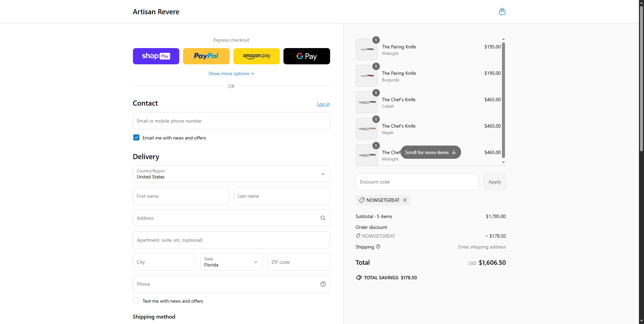The image size is (644, 324).
Task: Focus the Email or mobile phone field
Action: point(231,121)
